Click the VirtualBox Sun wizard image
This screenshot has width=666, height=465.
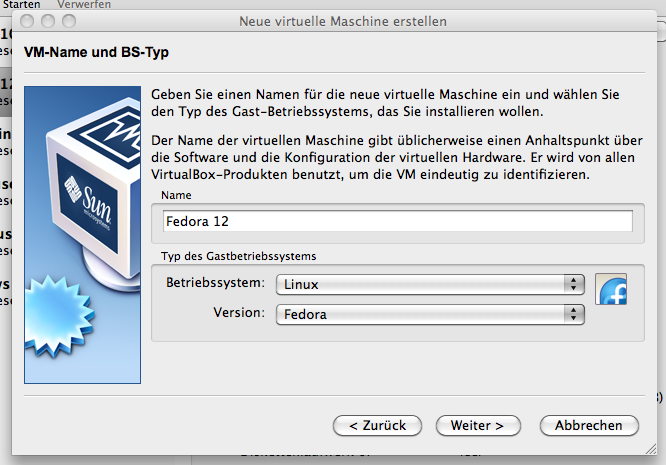click(82, 235)
